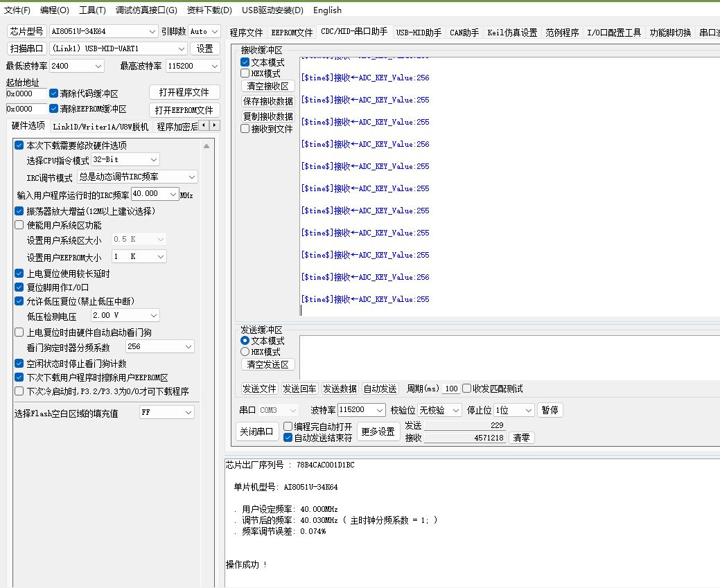This screenshot has height=588, width=720.
Task: Uncheck 本次下载需要修改硬件选项
Action: 19,145
